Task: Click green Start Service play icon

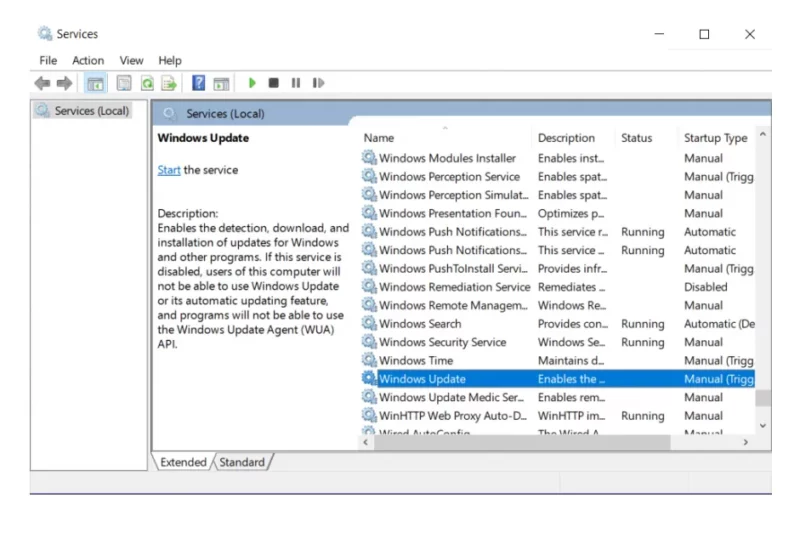Action: click(x=252, y=82)
